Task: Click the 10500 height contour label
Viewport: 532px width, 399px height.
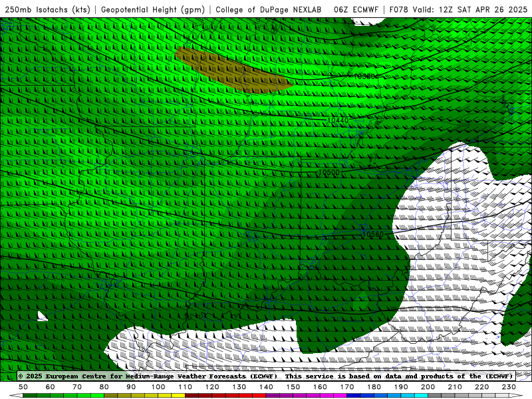Action: [x=329, y=172]
